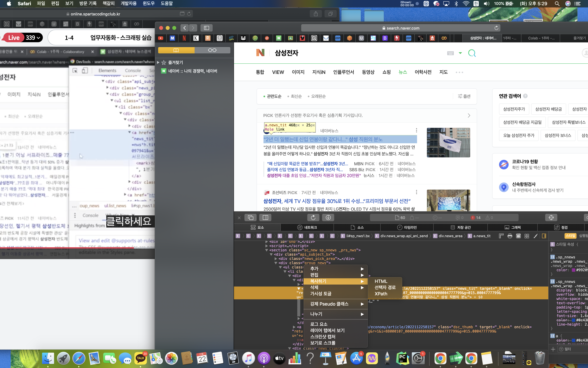The height and width of the screenshot is (368, 588).
Task: Click the grid overlay icon in elements toolbar
Action: (527, 236)
